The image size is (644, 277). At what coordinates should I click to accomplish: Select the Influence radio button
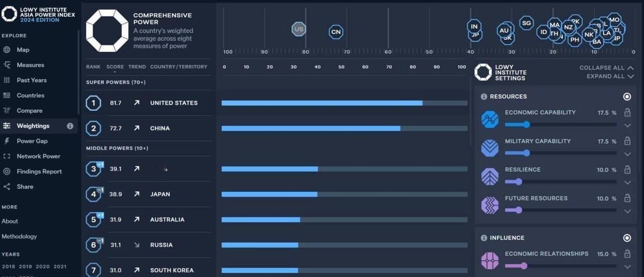coord(627,238)
